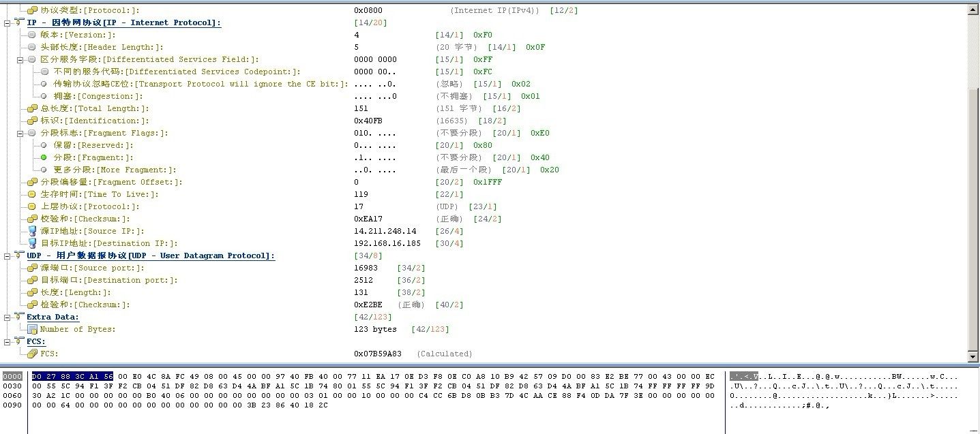Collapse the Differentiated Services Field subtree
Viewport: 980px width, 434px height.
(x=20, y=59)
